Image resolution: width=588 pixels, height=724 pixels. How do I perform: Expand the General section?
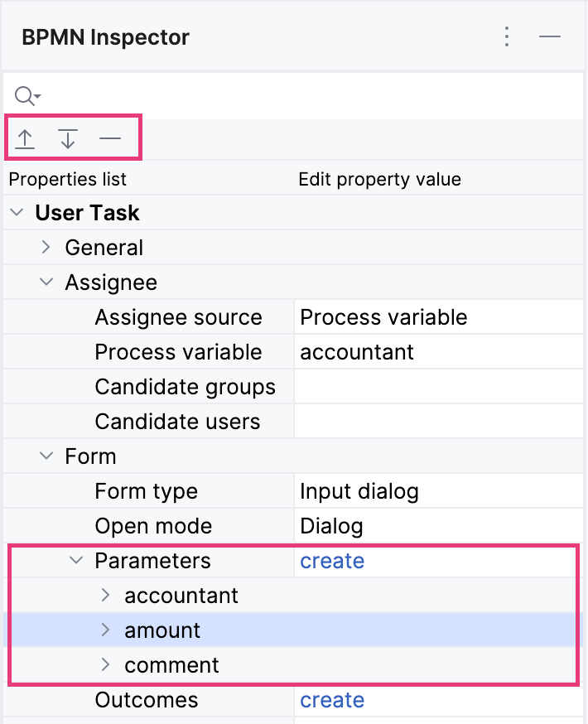click(x=47, y=247)
